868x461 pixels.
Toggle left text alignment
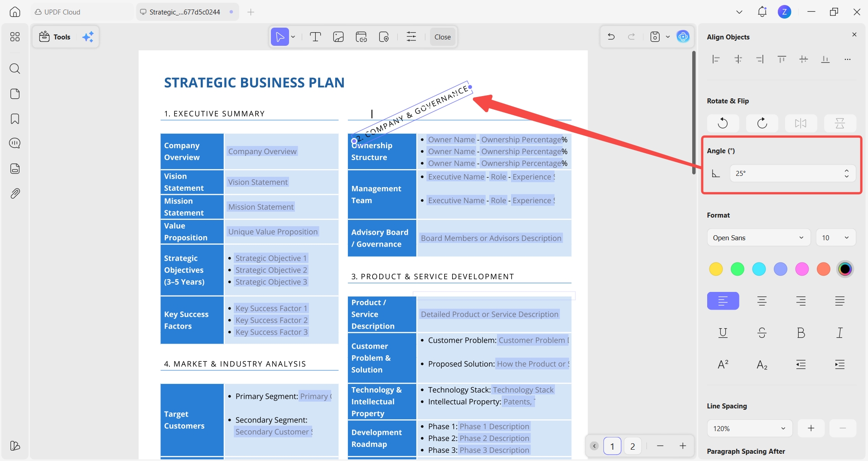[x=723, y=301]
